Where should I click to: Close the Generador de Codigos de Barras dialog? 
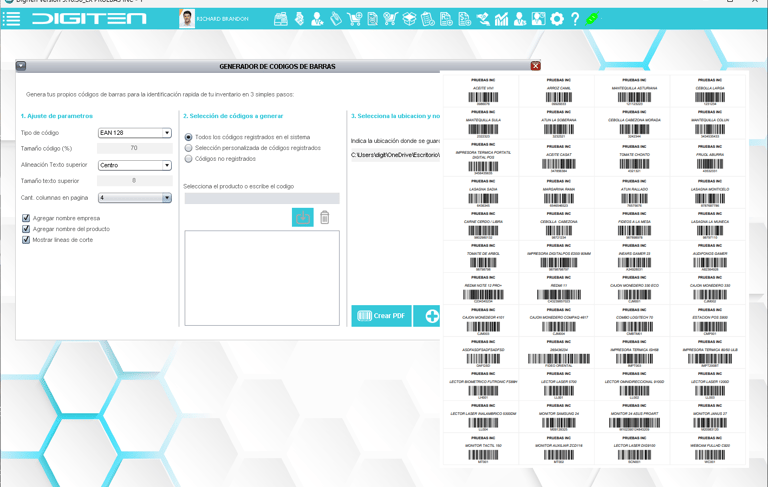pos(535,66)
